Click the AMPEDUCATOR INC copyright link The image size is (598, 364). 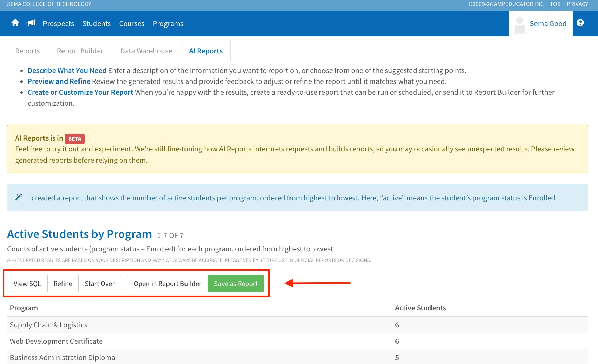[506, 4]
